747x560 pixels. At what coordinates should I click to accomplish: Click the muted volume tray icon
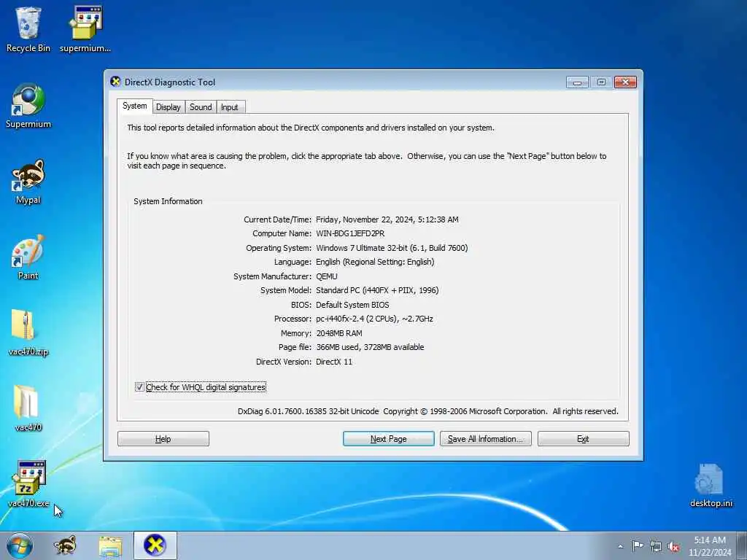[673, 546]
